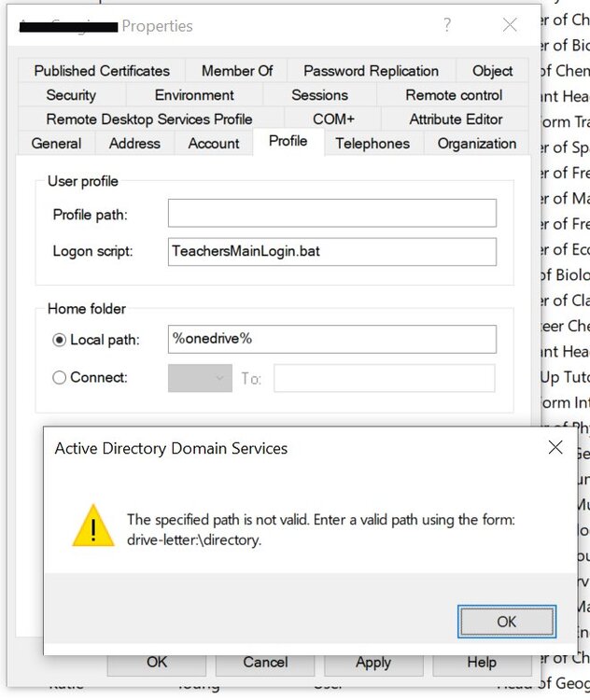The image size is (590, 700).
Task: Close the Active Directory Domain Services dialog
Action: tap(555, 447)
